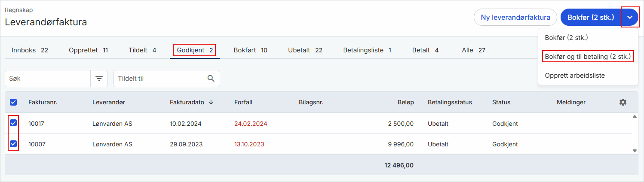
Task: Click the invoice date 10.02.2024
Action: 186,124
